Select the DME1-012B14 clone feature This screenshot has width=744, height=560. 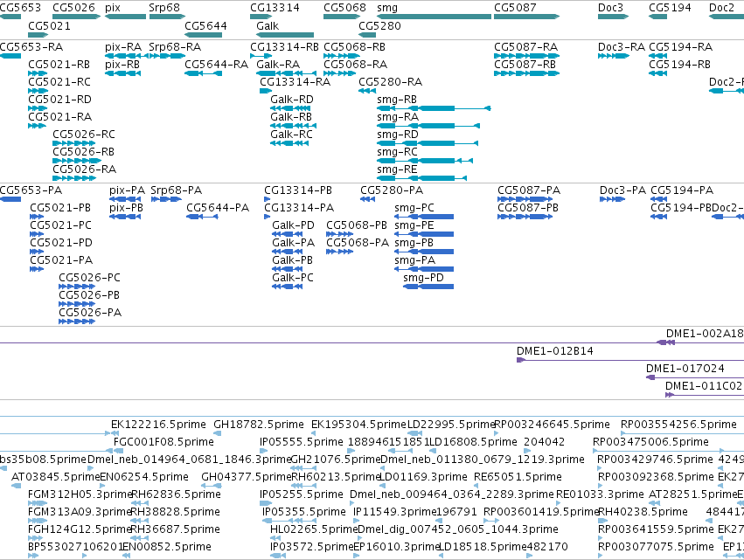[x=630, y=360]
